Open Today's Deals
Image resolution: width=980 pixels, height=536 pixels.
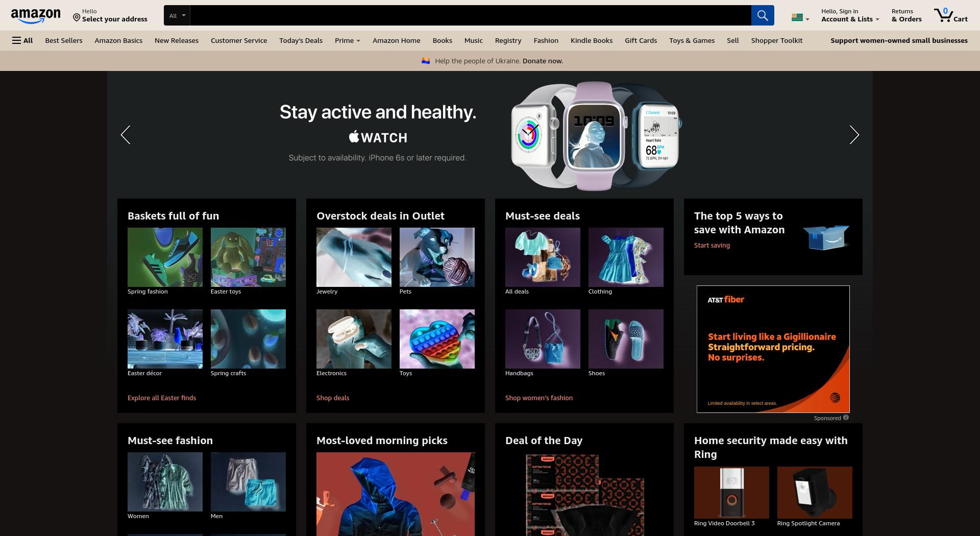[301, 40]
